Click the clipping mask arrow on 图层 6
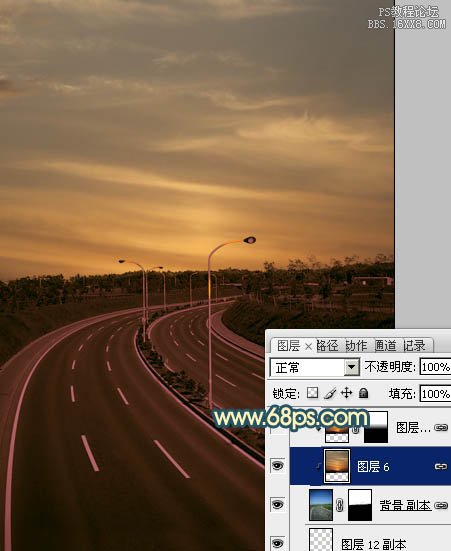The image size is (451, 551). coord(318,466)
